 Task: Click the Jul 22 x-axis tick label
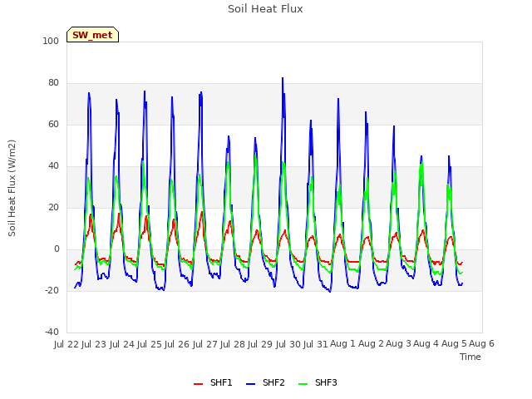click(x=66, y=344)
